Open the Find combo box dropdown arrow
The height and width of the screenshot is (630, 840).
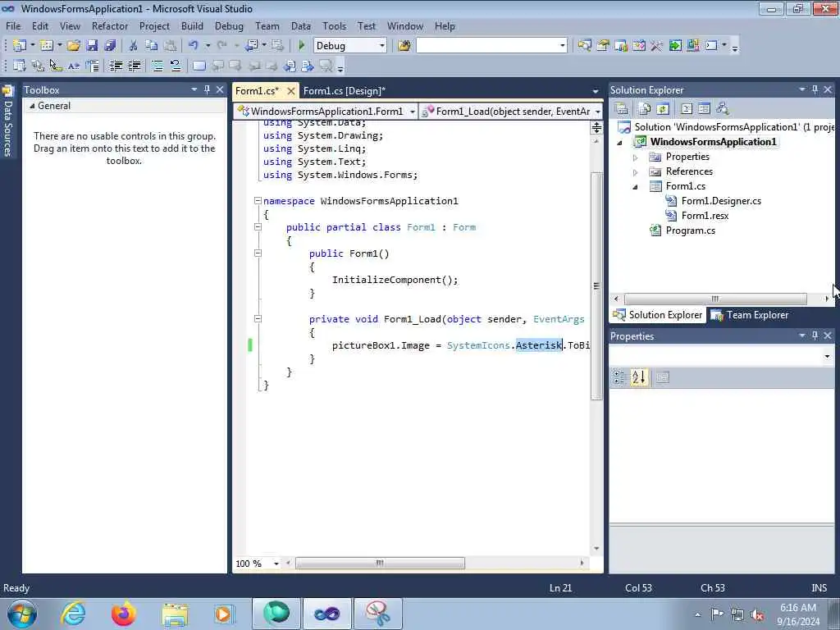[x=562, y=46]
